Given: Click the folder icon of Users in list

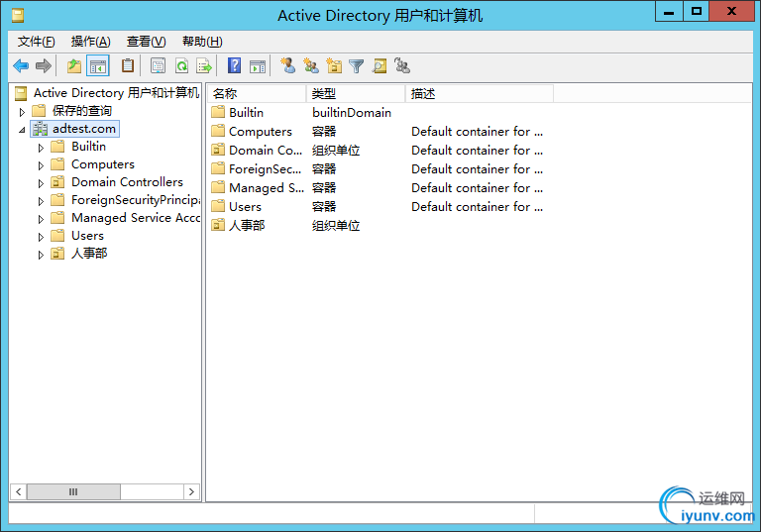Looking at the screenshot, I should [218, 206].
